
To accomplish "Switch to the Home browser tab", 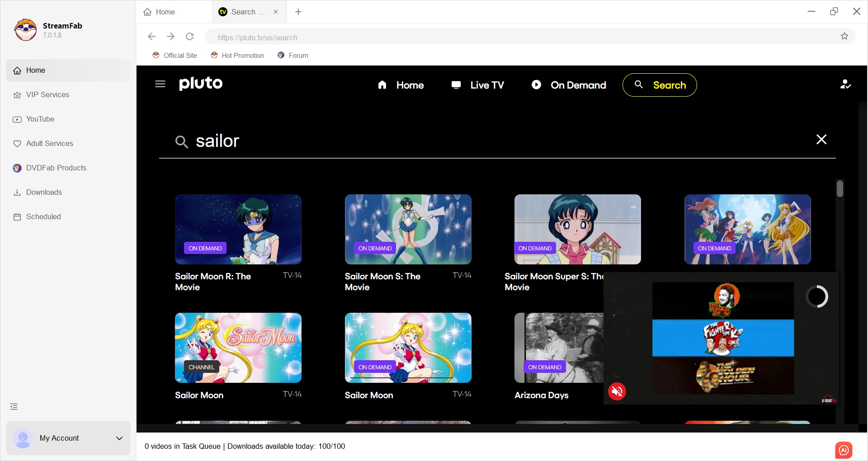I will pos(174,12).
